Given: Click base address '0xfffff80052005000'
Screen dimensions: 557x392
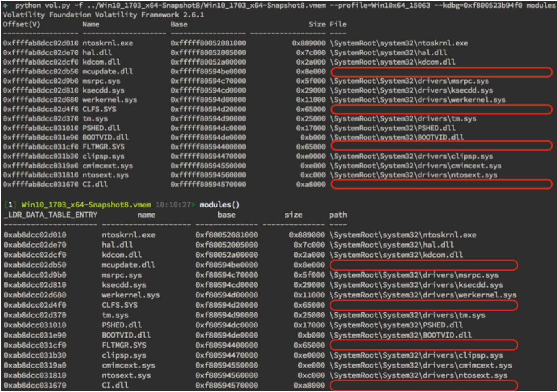Looking at the screenshot, I should [208, 52].
